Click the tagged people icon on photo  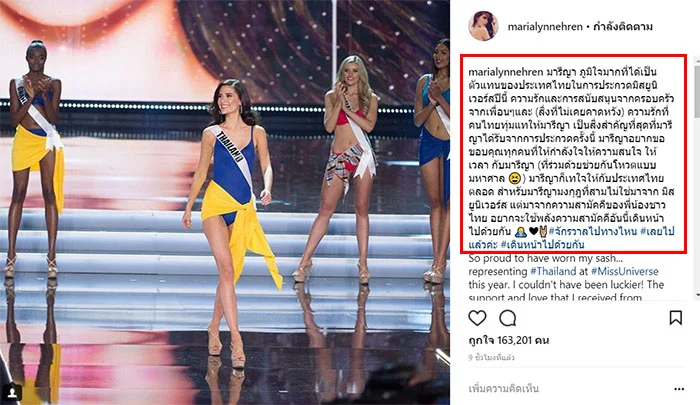point(12,392)
